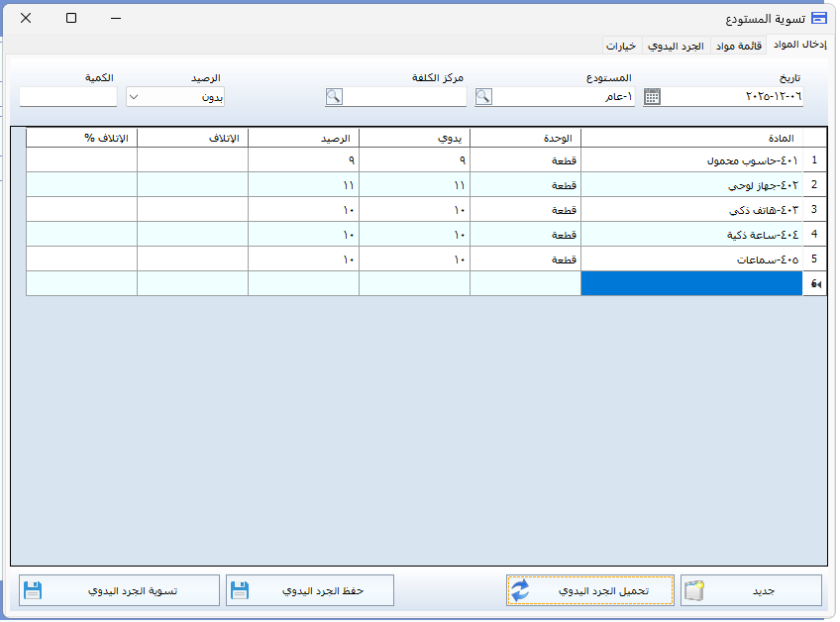
Task: Click the تاريخ date input field
Action: (x=733, y=97)
